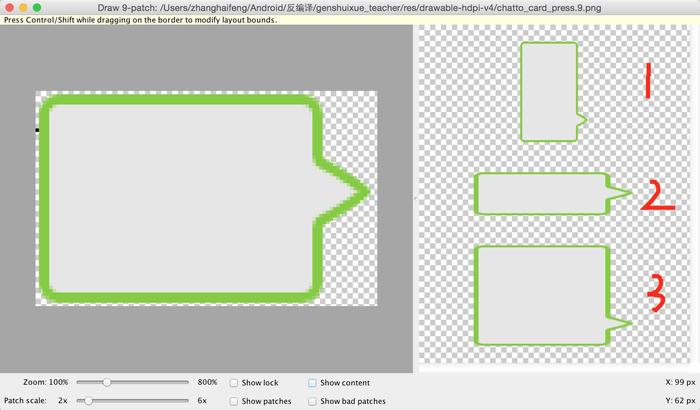
Task: Click the Zoom: 100% label
Action: [46, 382]
